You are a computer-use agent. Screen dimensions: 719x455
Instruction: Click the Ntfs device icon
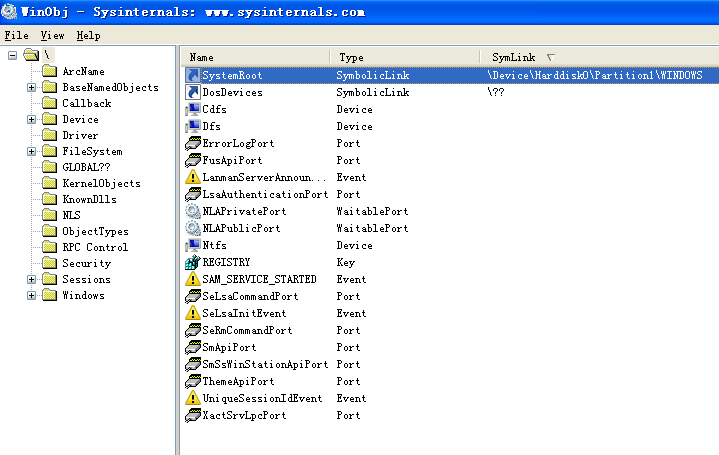(x=193, y=245)
